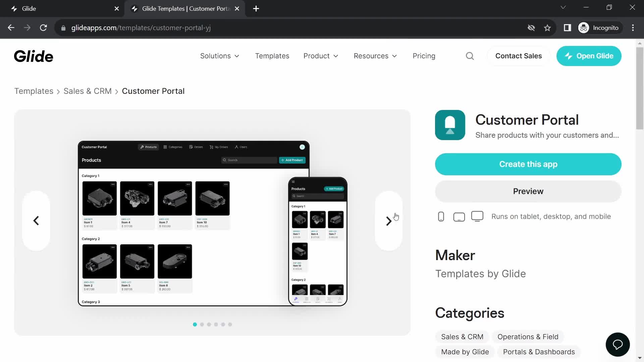The height and width of the screenshot is (362, 644).
Task: Click the browser back arrow
Action: (11, 28)
